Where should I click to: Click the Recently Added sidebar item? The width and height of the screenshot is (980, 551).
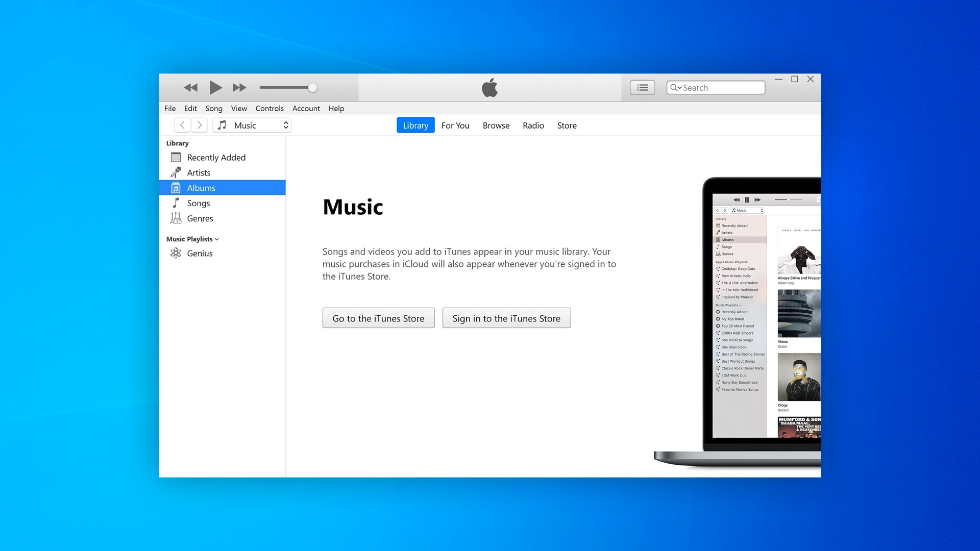coord(216,157)
